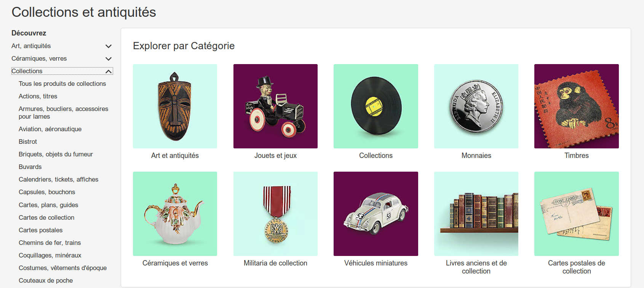The width and height of the screenshot is (644, 288).
Task: Expand the Art, antiquités chevron
Action: point(109,46)
